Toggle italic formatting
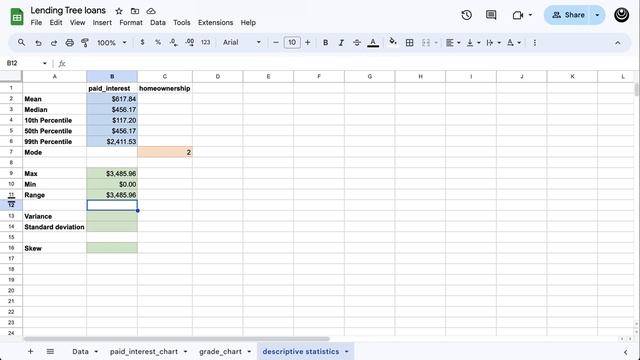This screenshot has height=360, width=640. (341, 42)
